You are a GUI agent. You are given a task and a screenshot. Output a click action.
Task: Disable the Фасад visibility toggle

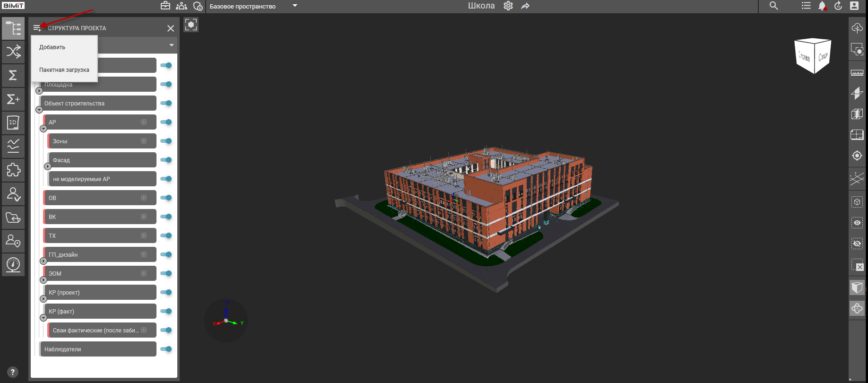166,160
